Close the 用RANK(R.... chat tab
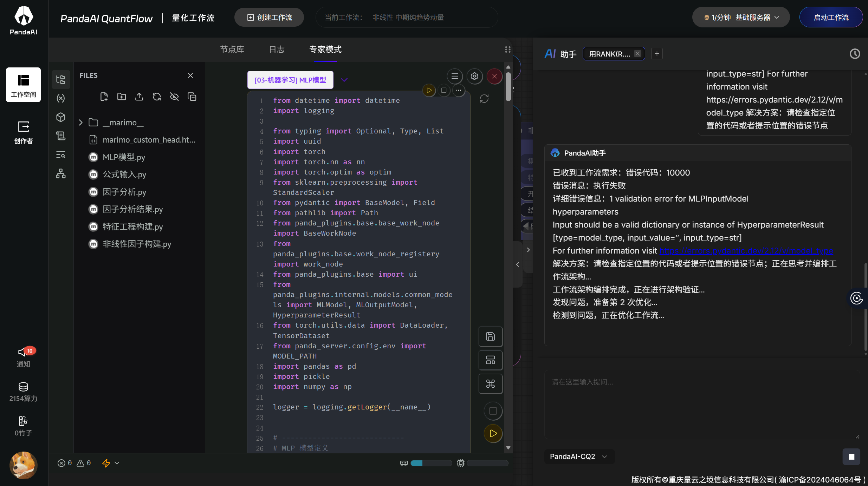Image resolution: width=868 pixels, height=486 pixels. [637, 54]
